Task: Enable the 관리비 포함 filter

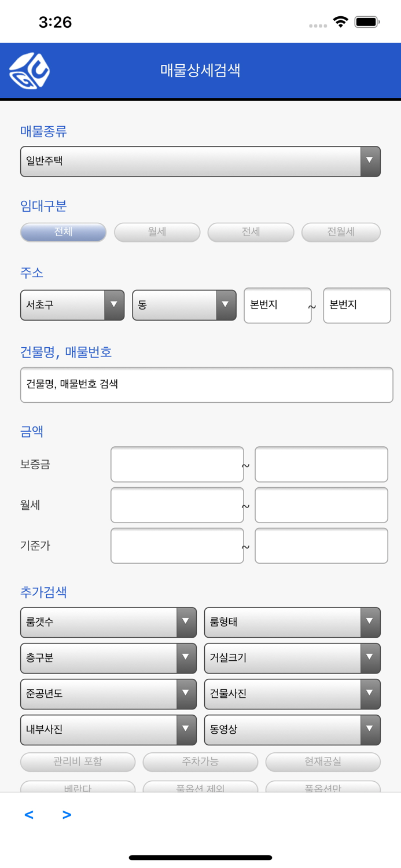Action: (78, 762)
